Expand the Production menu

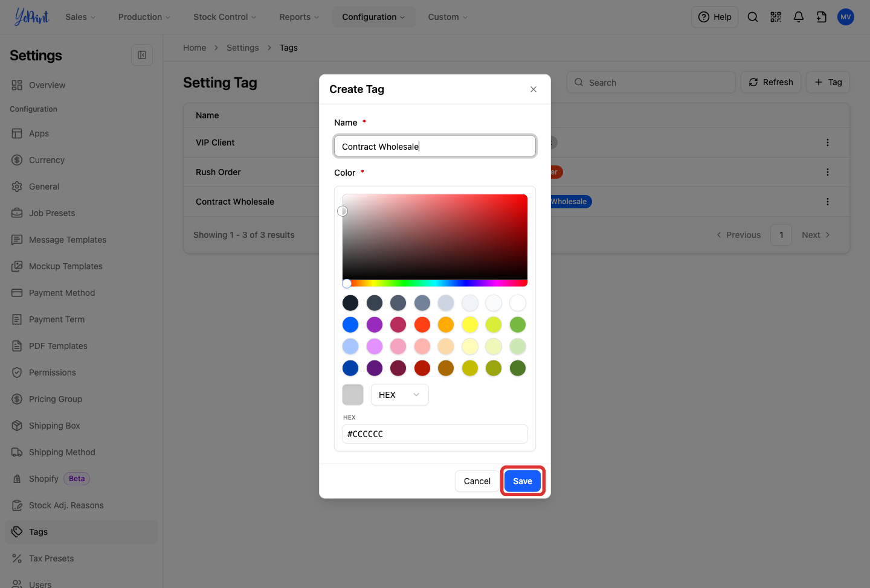(x=144, y=17)
